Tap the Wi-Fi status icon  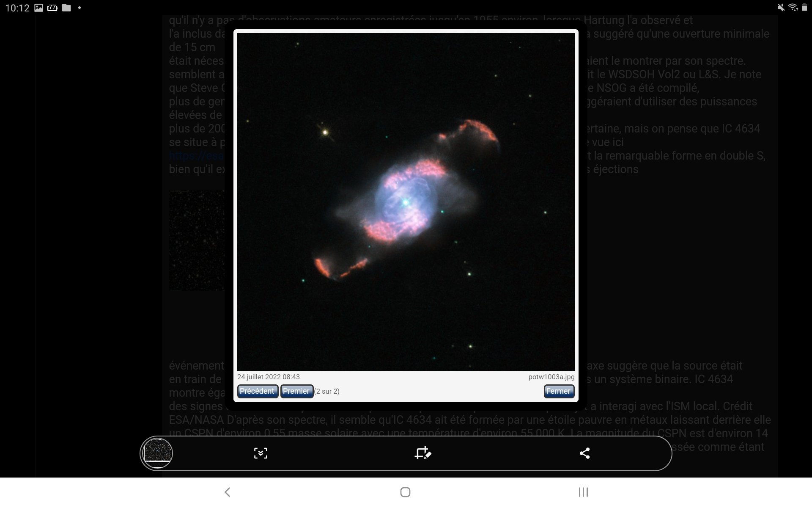click(793, 8)
